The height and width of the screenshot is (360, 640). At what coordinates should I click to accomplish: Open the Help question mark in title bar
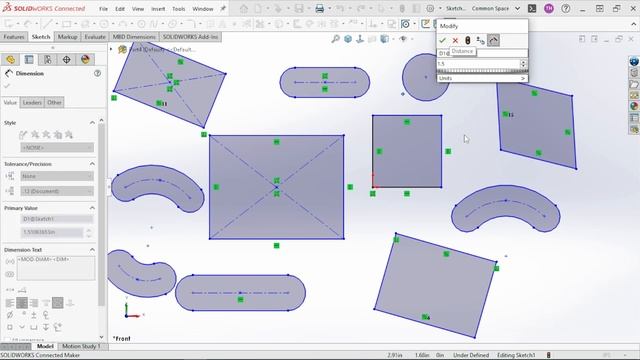point(566,9)
